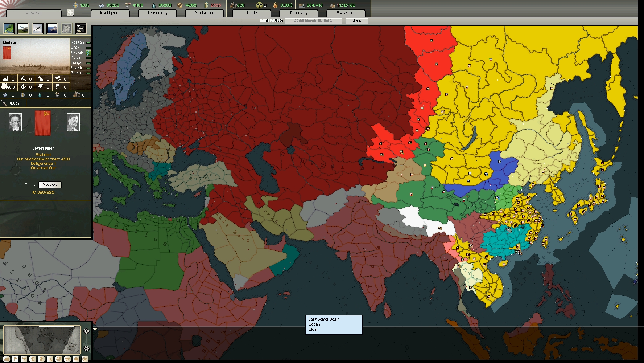The height and width of the screenshot is (363, 644).
Task: Click the energy lightning icon in top bar
Action: [76, 5]
